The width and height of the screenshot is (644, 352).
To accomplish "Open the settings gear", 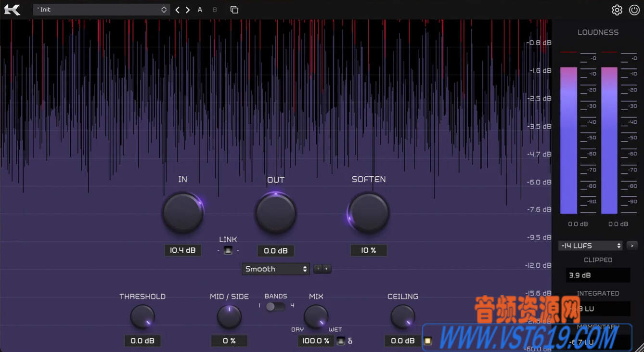I will [617, 10].
